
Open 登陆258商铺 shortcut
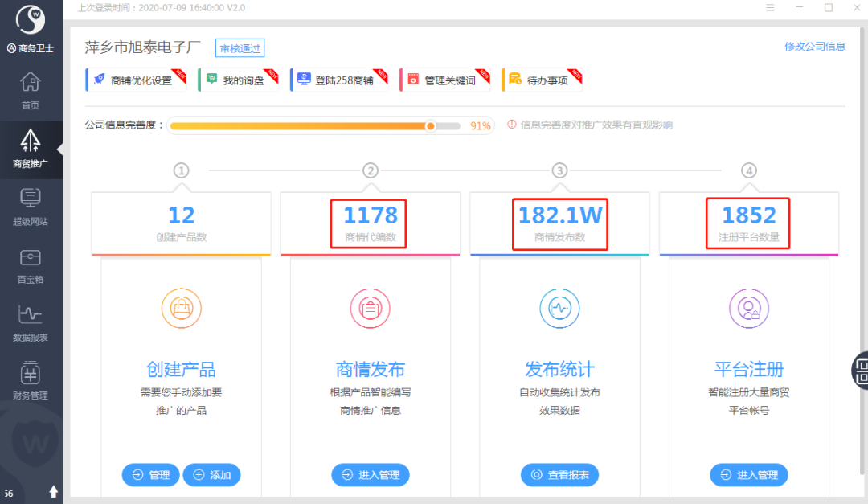click(339, 80)
